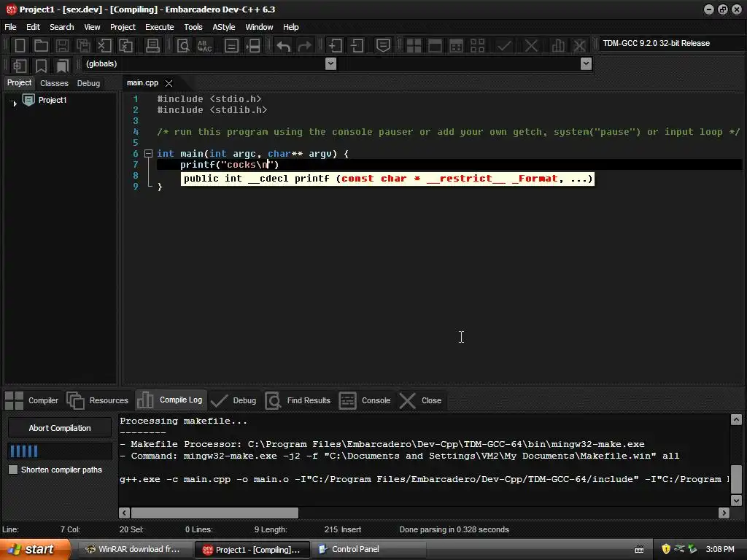
Task: Switch to the Compiler bottom tab
Action: (32, 400)
